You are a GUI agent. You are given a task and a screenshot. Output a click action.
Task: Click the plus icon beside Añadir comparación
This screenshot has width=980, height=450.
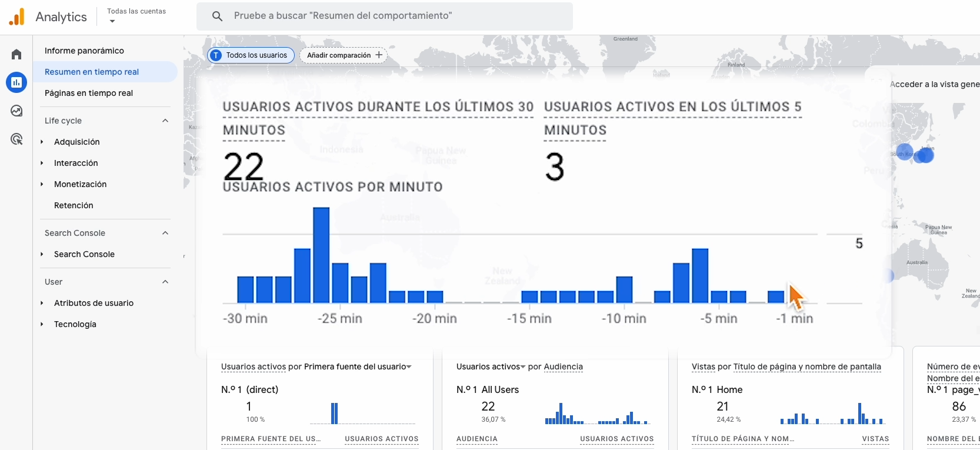pyautogui.click(x=379, y=55)
